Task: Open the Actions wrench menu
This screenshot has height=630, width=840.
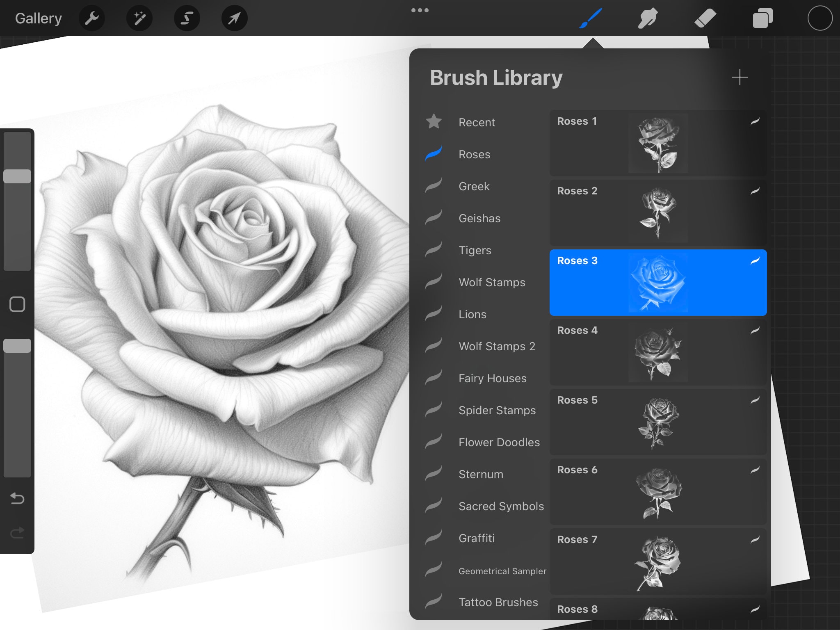Action: 92,18
